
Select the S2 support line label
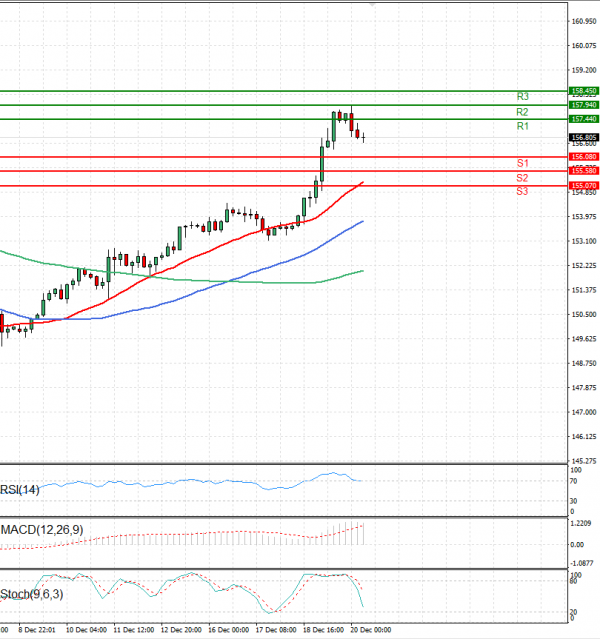(x=522, y=178)
